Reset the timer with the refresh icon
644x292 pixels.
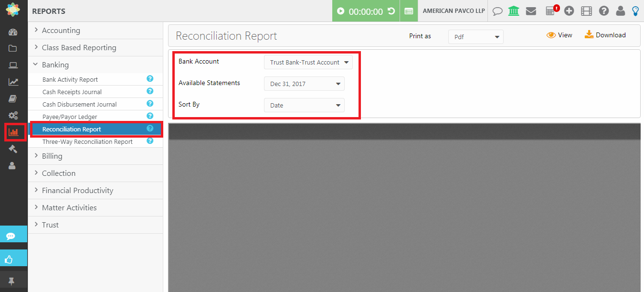coord(391,11)
